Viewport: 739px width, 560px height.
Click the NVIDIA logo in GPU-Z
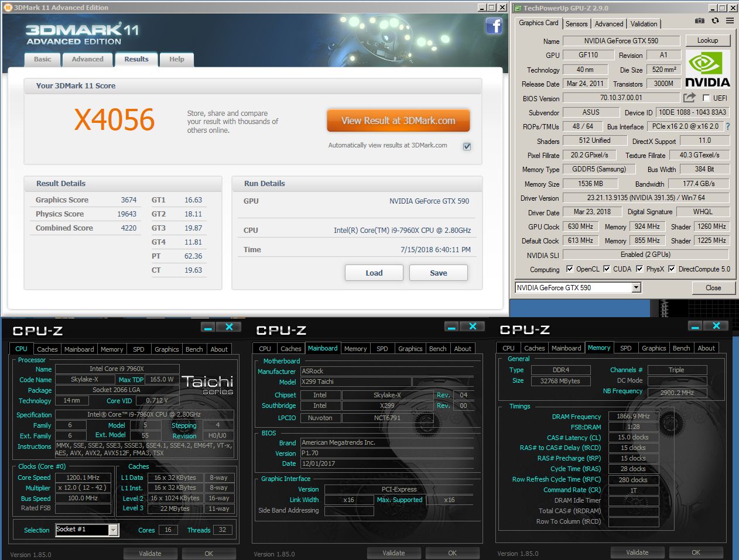click(x=707, y=70)
